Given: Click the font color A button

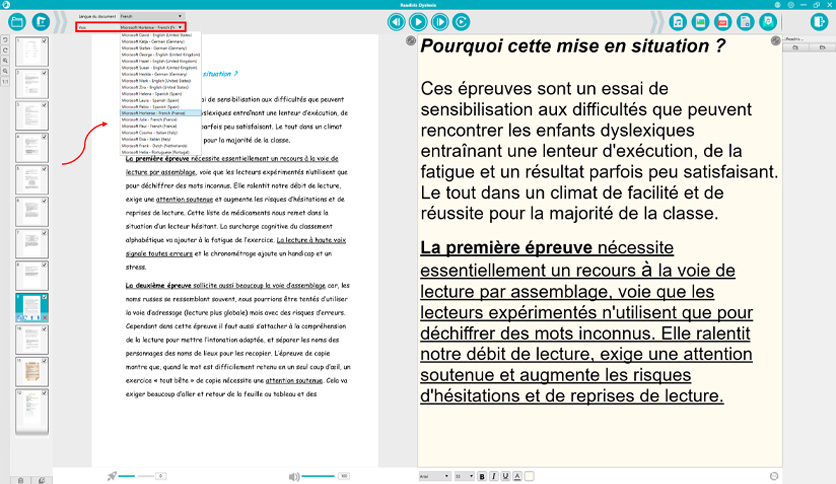Looking at the screenshot, I should (517, 476).
